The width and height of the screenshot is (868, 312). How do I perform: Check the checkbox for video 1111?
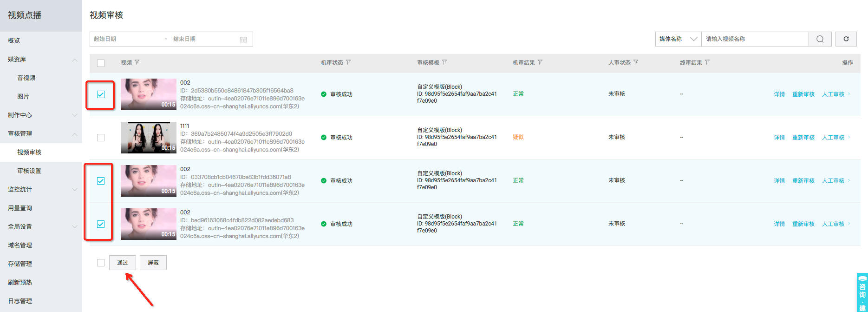[101, 138]
